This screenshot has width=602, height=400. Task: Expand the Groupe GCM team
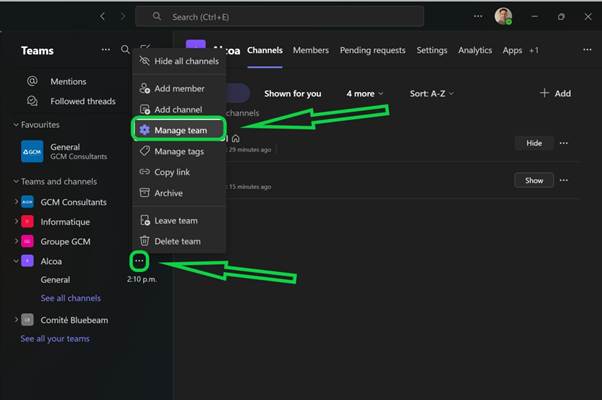click(16, 241)
